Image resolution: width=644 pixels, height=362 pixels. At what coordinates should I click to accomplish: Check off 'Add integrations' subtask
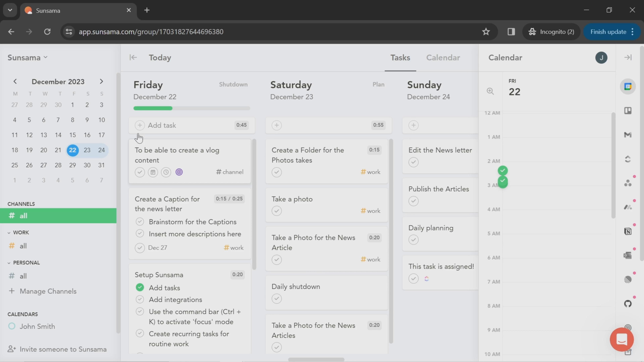pyautogui.click(x=140, y=299)
